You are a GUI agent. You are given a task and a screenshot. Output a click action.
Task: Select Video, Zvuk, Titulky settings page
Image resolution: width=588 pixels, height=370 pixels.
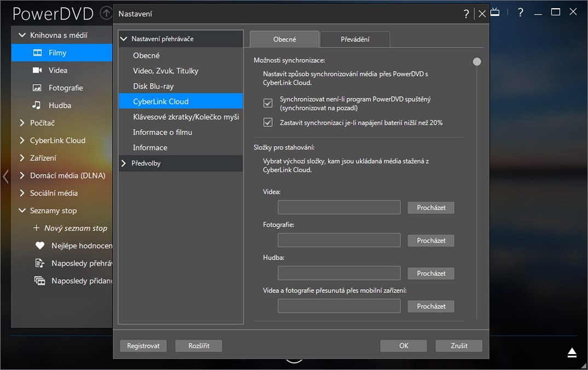click(x=166, y=71)
